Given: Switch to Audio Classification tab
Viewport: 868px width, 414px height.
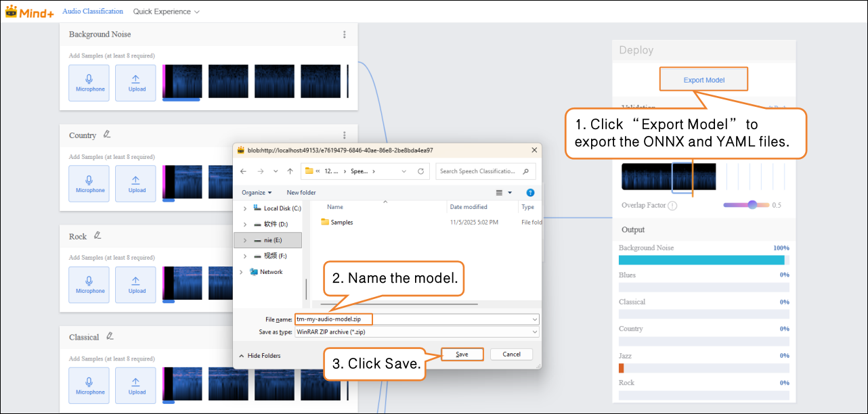Looking at the screenshot, I should tap(93, 11).
